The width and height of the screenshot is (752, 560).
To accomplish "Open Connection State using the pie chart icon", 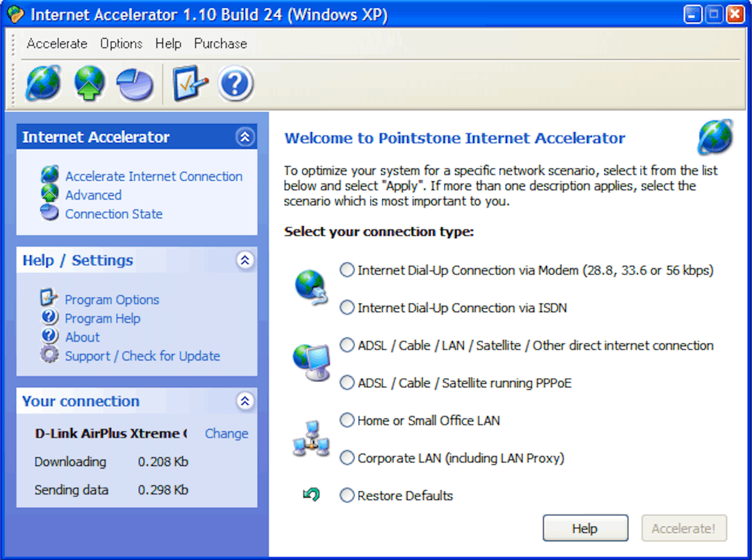I will [50, 213].
